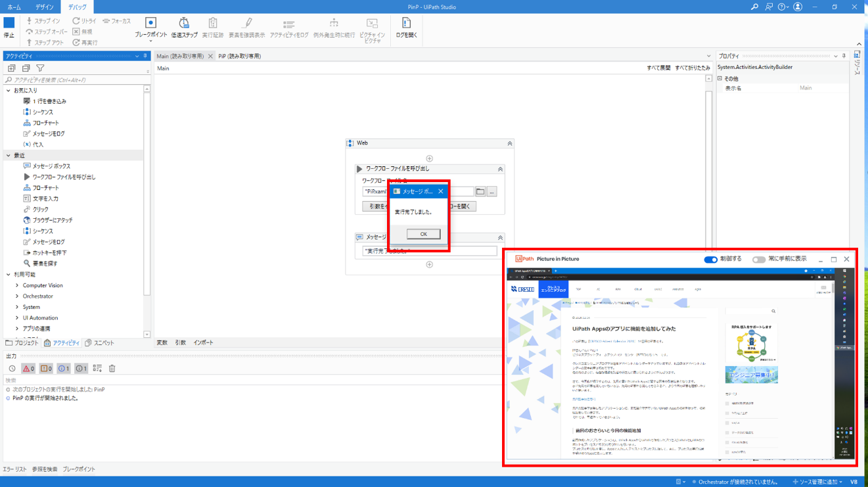Toggle 制御する switch in Picture in Picture

710,260
